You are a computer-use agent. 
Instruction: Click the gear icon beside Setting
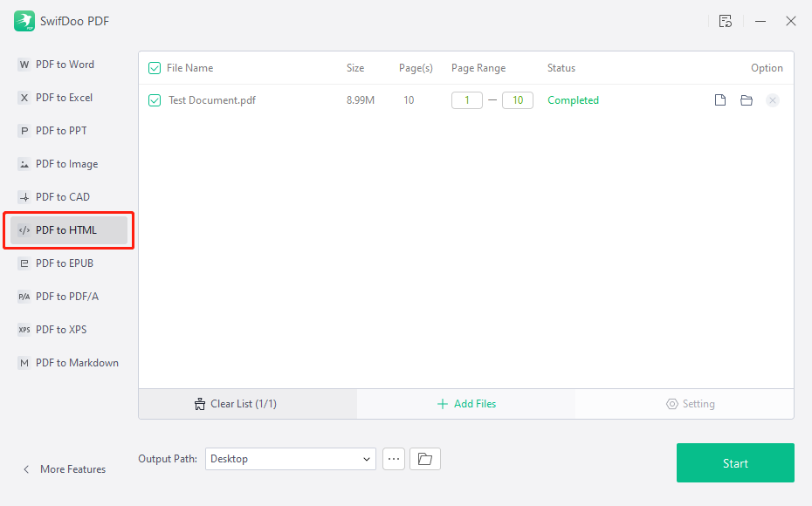671,404
